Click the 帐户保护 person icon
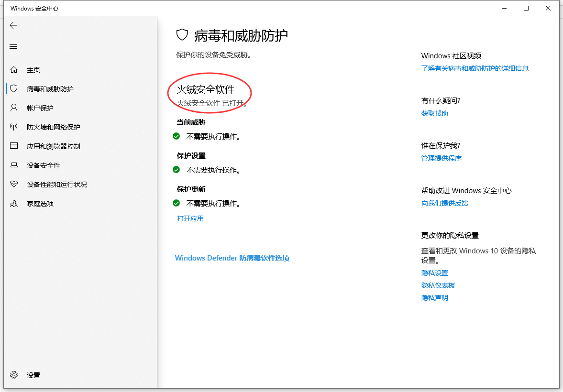563x392 pixels. coord(14,108)
